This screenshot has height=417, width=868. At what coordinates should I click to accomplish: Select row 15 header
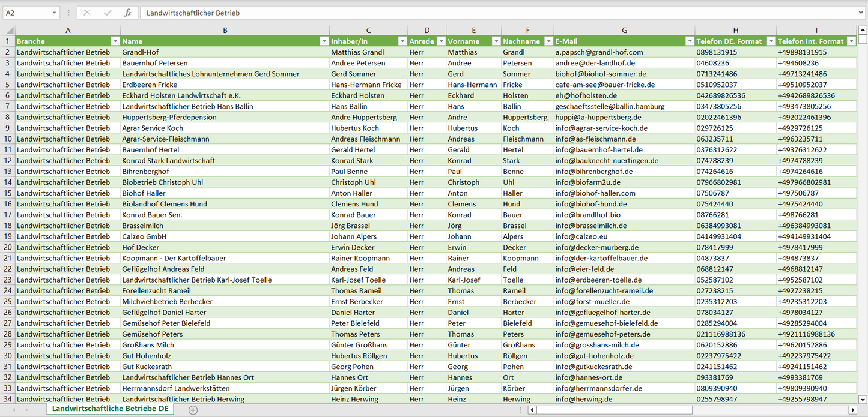click(x=8, y=193)
